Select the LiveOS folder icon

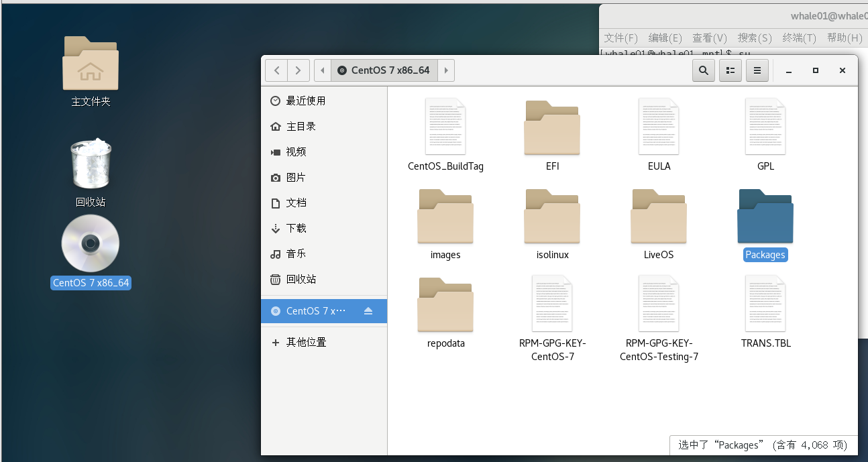coord(659,216)
